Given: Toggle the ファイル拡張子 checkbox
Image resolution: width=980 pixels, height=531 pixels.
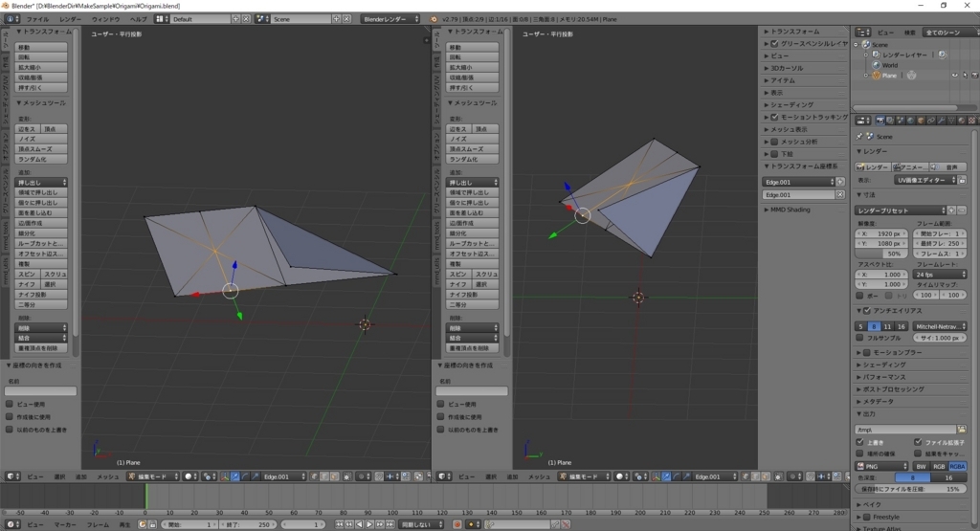Looking at the screenshot, I should pyautogui.click(x=918, y=442).
